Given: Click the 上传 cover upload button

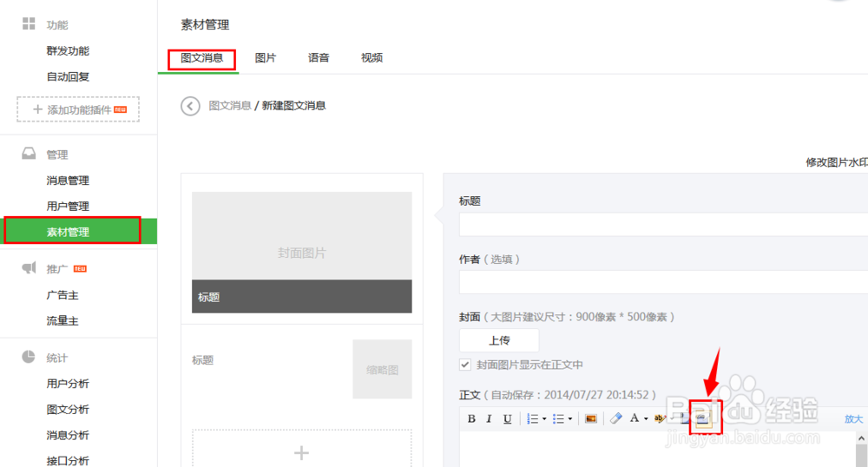Looking at the screenshot, I should point(499,340).
